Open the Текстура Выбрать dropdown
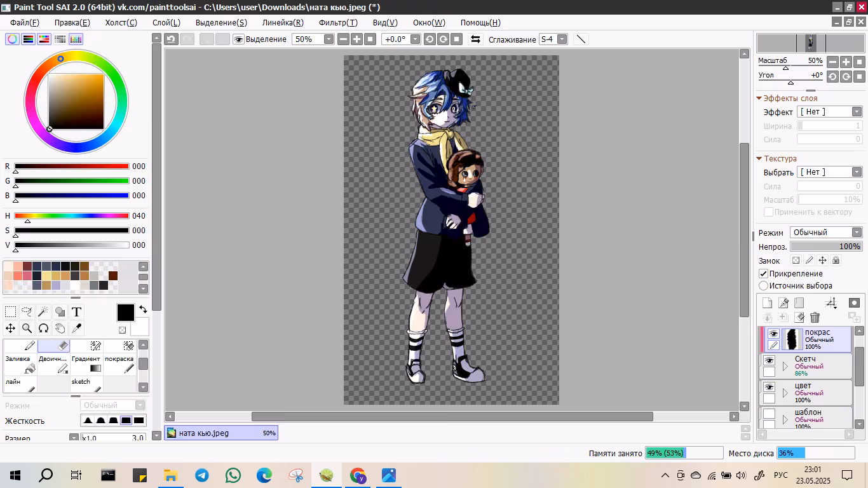Viewport: 868px width, 488px height. coord(829,172)
